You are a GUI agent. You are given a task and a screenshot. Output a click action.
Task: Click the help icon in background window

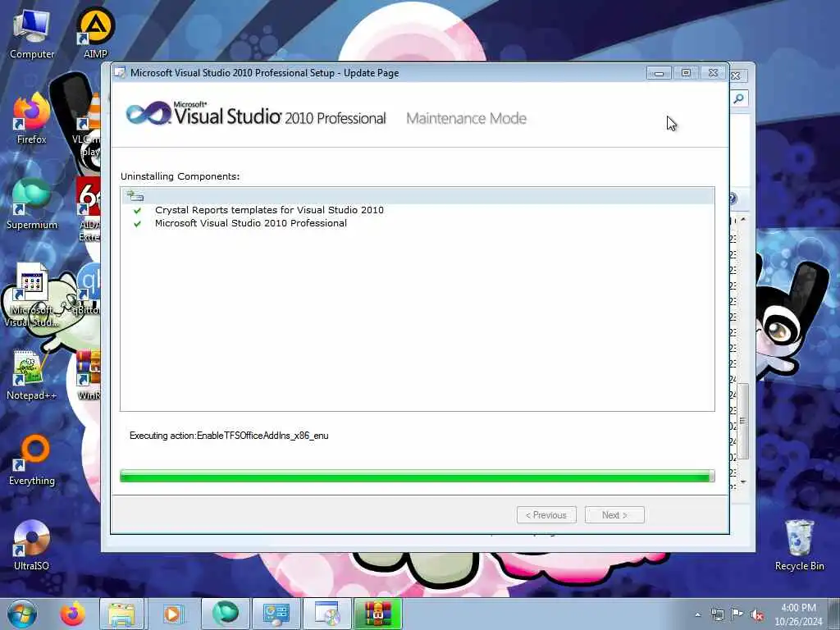point(733,199)
